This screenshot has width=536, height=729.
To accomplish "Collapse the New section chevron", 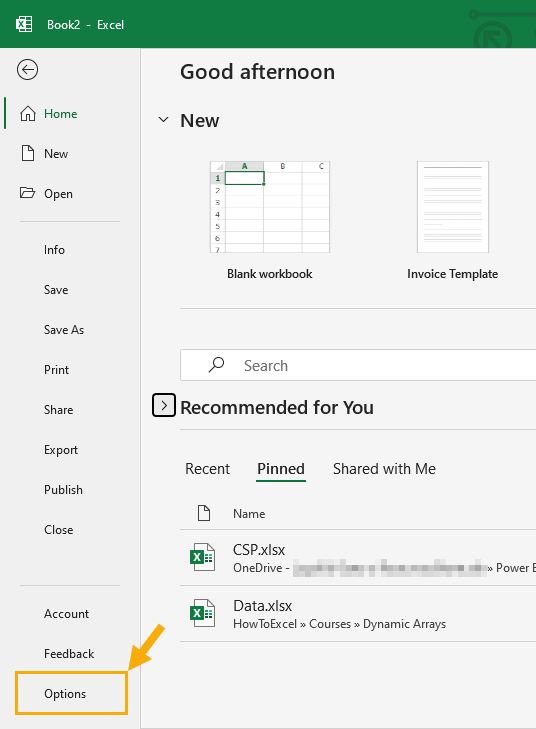I will [x=163, y=120].
